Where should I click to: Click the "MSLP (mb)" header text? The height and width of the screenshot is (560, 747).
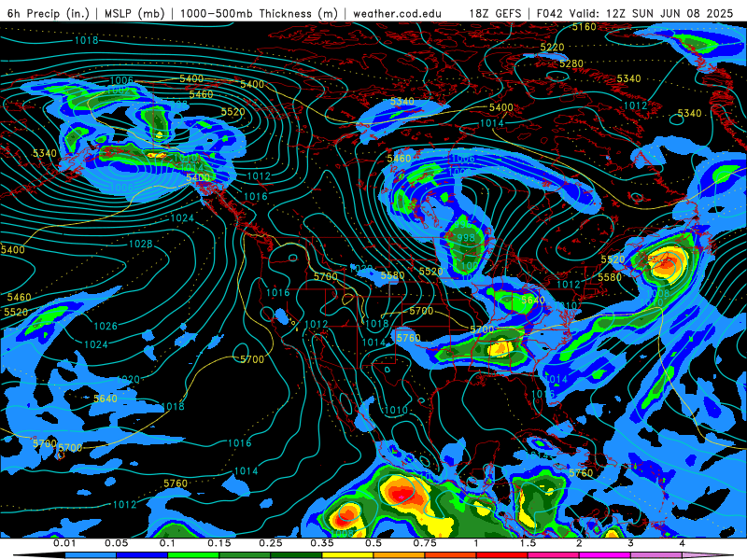pyautogui.click(x=134, y=13)
